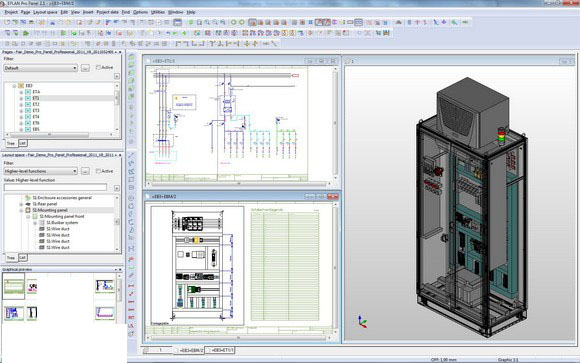Open the Higher-level functions filter dropdown
Image resolution: width=580 pixels, height=363 pixels.
pyautogui.click(x=41, y=171)
